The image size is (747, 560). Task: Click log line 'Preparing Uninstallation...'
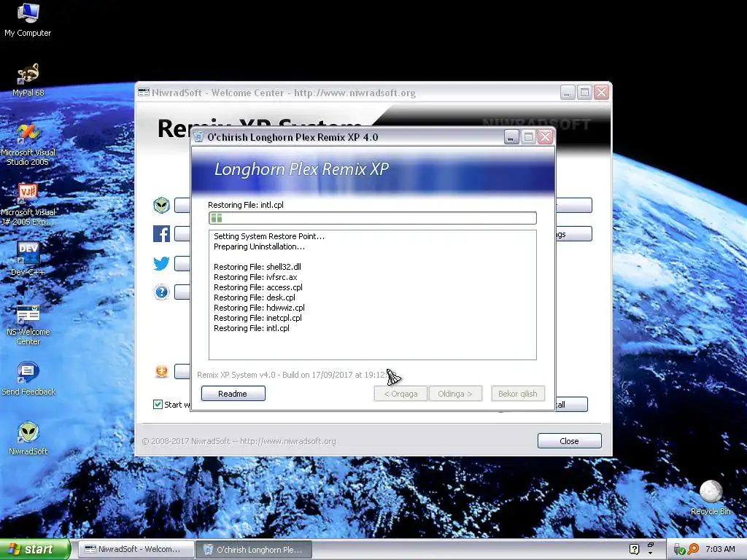click(x=259, y=246)
